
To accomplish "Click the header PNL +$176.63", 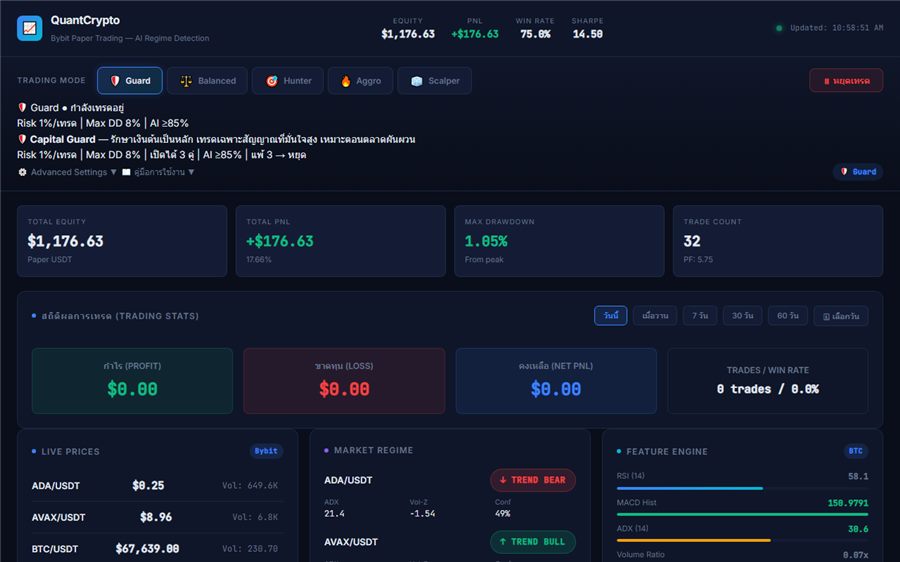I will [475, 34].
